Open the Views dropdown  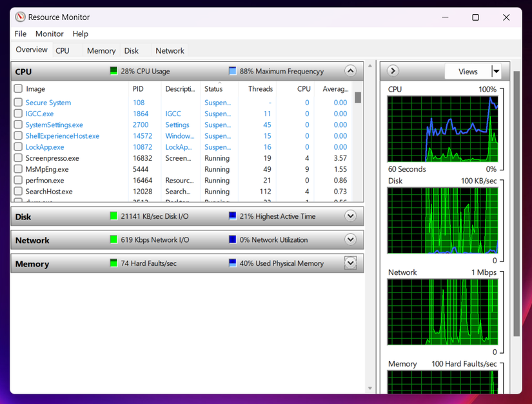point(496,71)
